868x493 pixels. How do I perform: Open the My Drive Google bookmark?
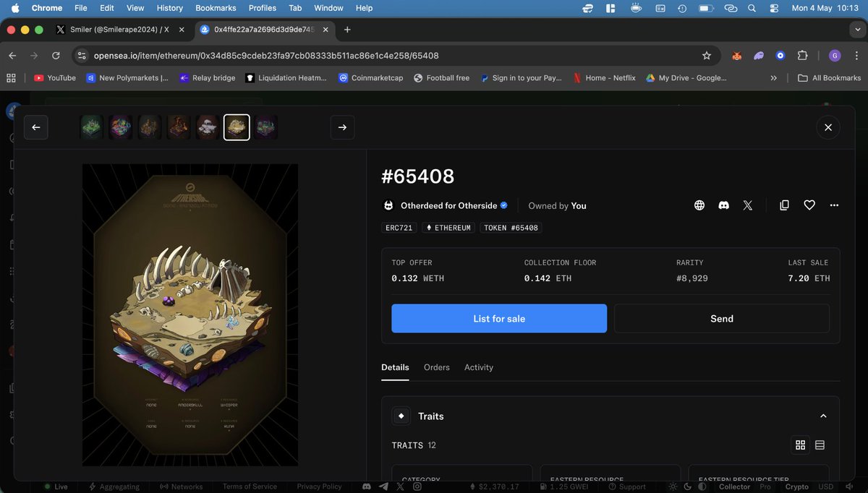(x=686, y=77)
